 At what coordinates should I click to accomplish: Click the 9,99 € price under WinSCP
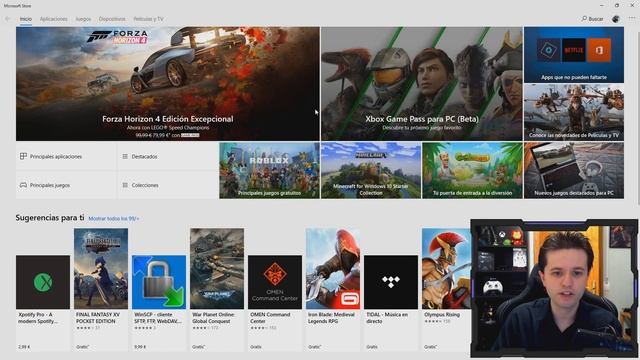[140, 347]
